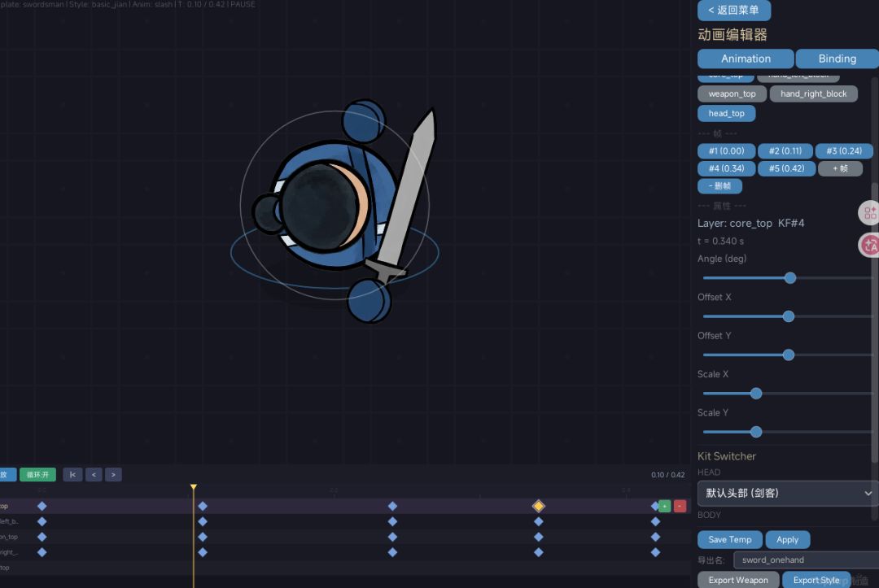This screenshot has height=588, width=879.
Task: Adjust the Offset Y slider handle
Action: click(789, 355)
